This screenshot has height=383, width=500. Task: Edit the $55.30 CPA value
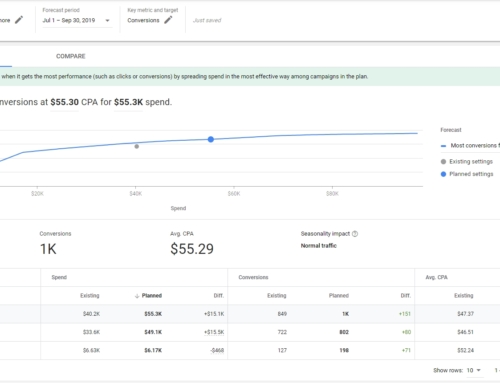tap(64, 102)
